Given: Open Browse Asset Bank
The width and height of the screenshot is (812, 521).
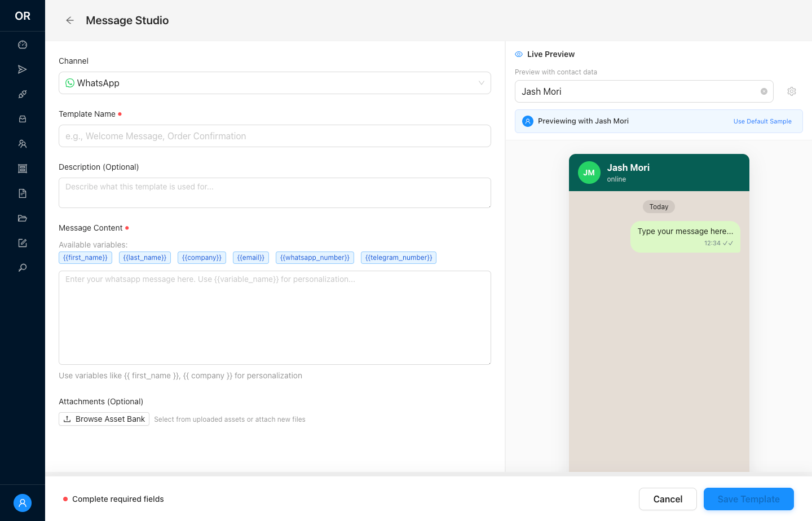Looking at the screenshot, I should point(104,419).
